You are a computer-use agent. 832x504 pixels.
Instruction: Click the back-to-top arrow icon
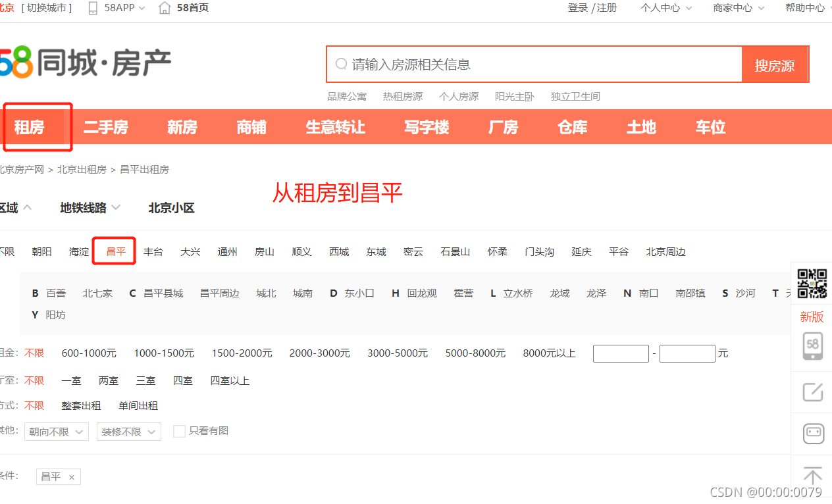[x=813, y=476]
